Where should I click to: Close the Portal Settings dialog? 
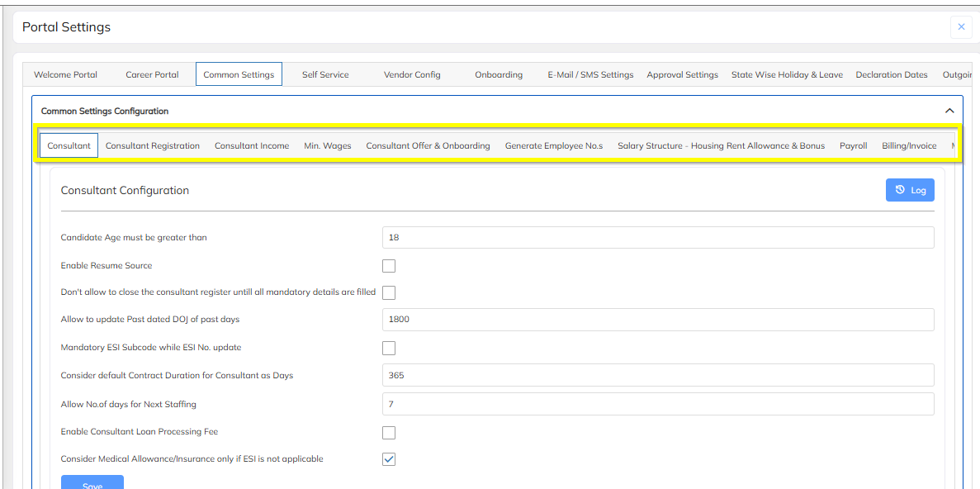[961, 27]
